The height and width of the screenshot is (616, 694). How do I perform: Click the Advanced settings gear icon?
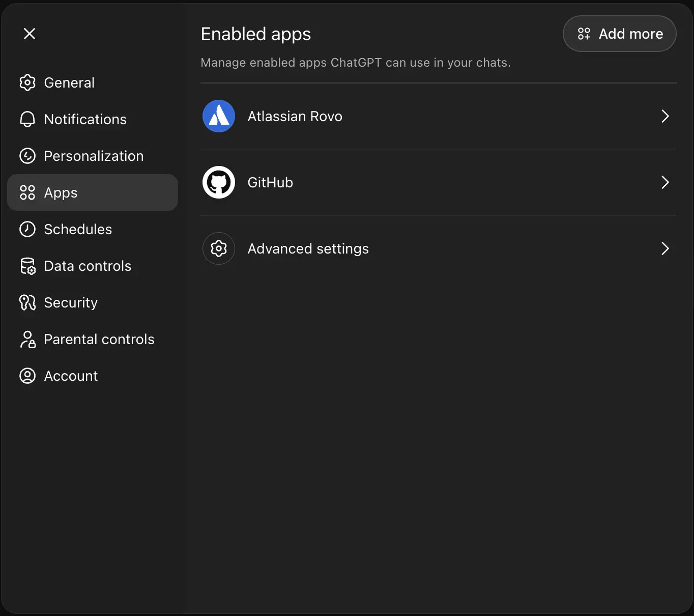[x=218, y=248]
